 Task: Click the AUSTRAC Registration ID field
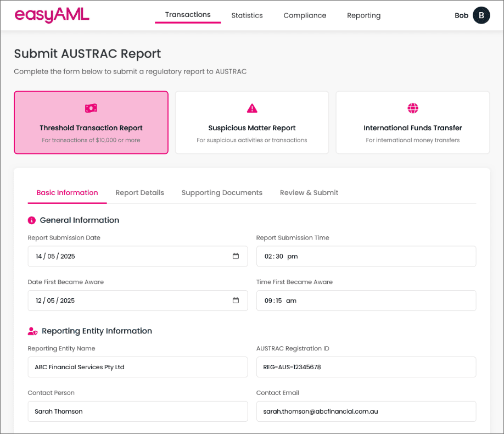366,367
